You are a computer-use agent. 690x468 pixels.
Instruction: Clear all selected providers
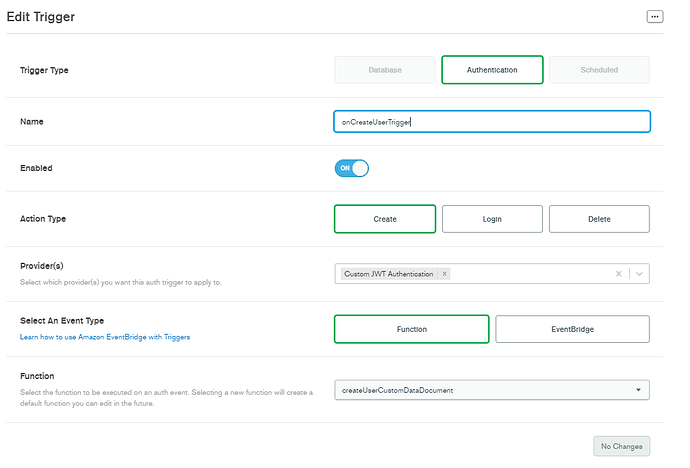618,274
